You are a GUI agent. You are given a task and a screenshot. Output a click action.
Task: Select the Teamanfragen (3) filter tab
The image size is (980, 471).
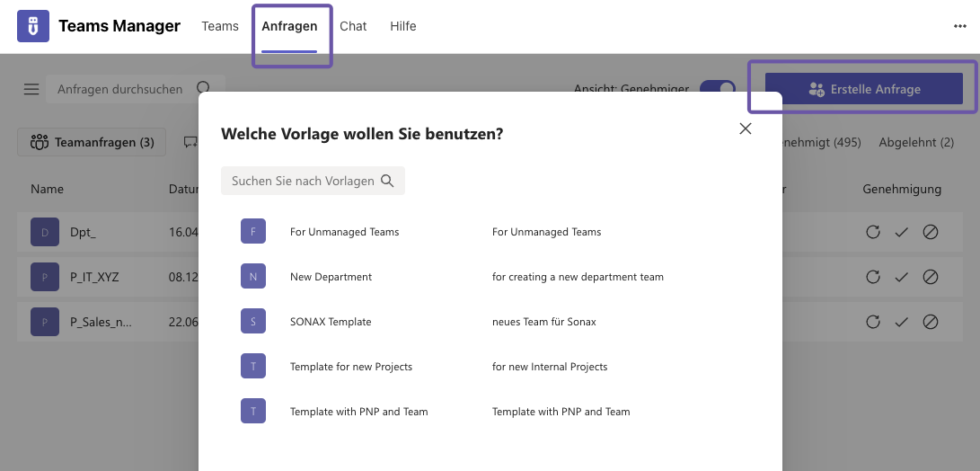[x=92, y=142]
